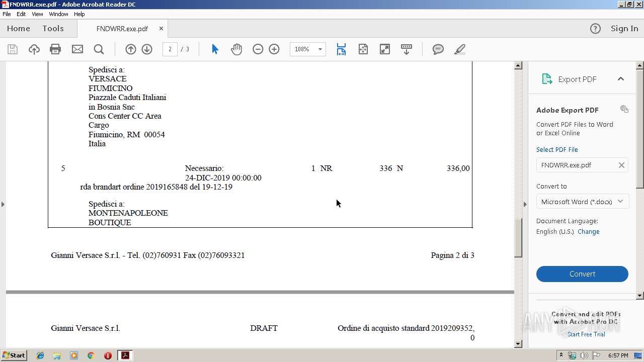Zoom in with plus icon
644x362 pixels.
(x=274, y=49)
